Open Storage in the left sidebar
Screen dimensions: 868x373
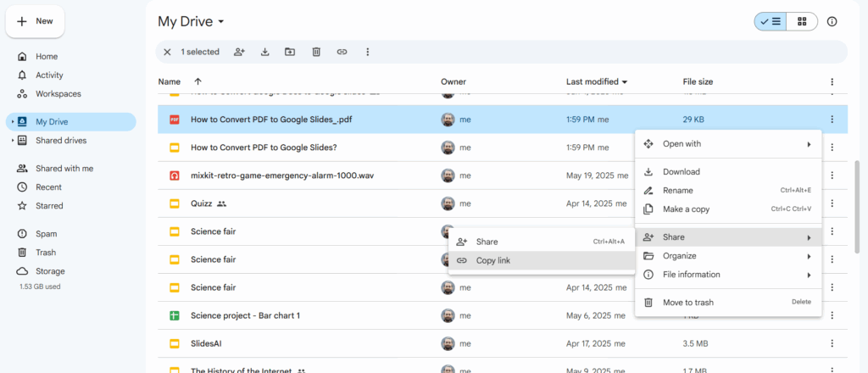coord(50,271)
